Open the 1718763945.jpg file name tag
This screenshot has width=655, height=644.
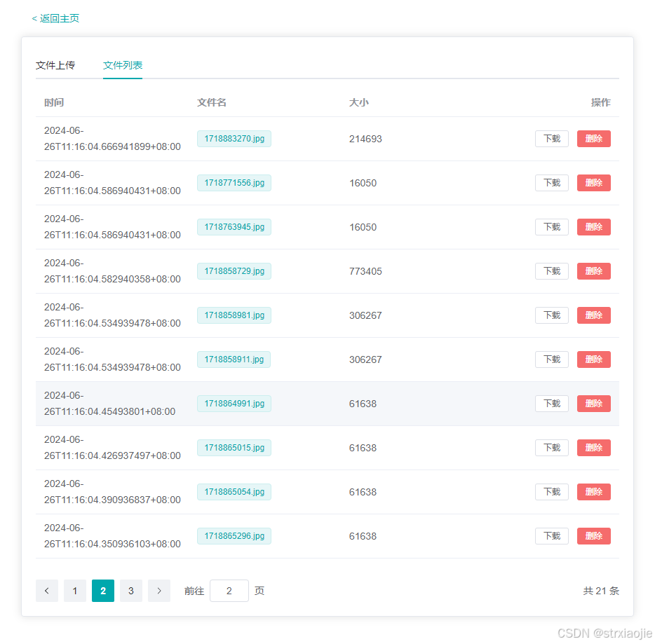pyautogui.click(x=234, y=227)
